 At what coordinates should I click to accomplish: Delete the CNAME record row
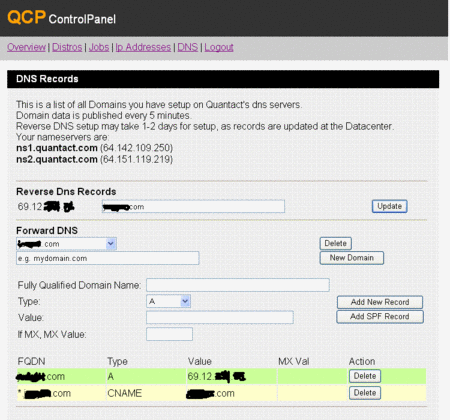point(365,393)
